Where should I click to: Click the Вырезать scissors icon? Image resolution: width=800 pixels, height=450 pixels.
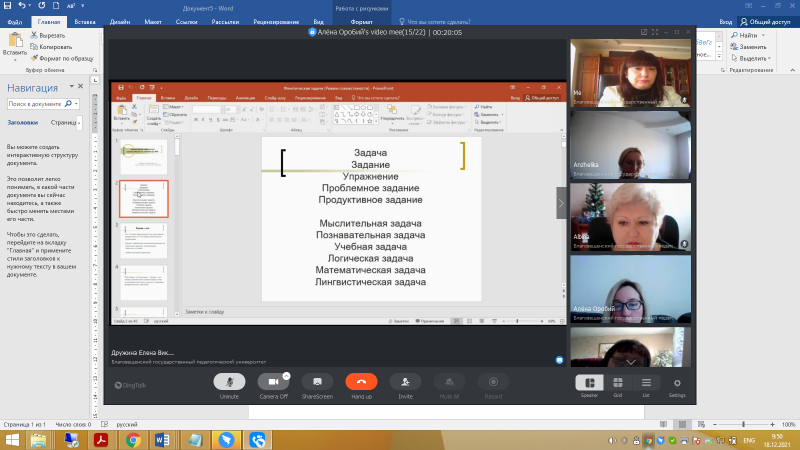tap(34, 35)
